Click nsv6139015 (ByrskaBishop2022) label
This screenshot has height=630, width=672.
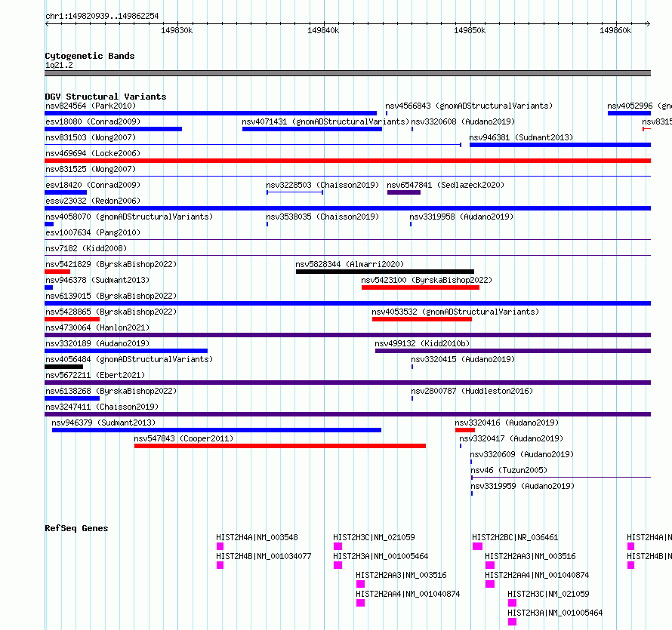[x=111, y=296]
